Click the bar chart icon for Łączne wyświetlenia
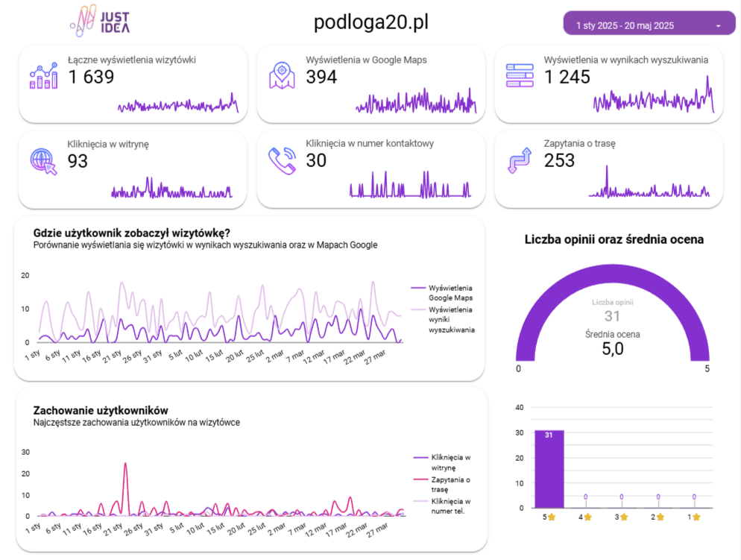 click(43, 75)
